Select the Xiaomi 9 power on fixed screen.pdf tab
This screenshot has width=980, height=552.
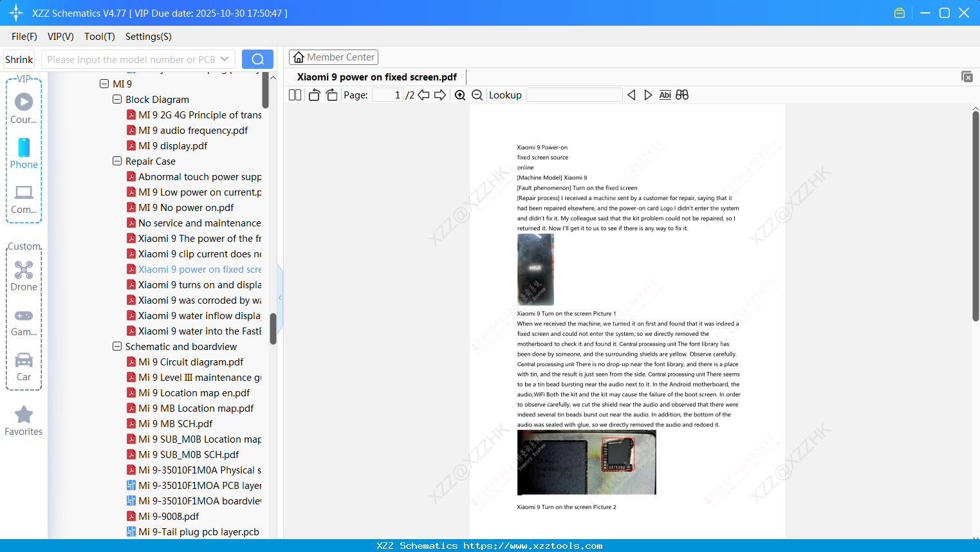pos(377,77)
